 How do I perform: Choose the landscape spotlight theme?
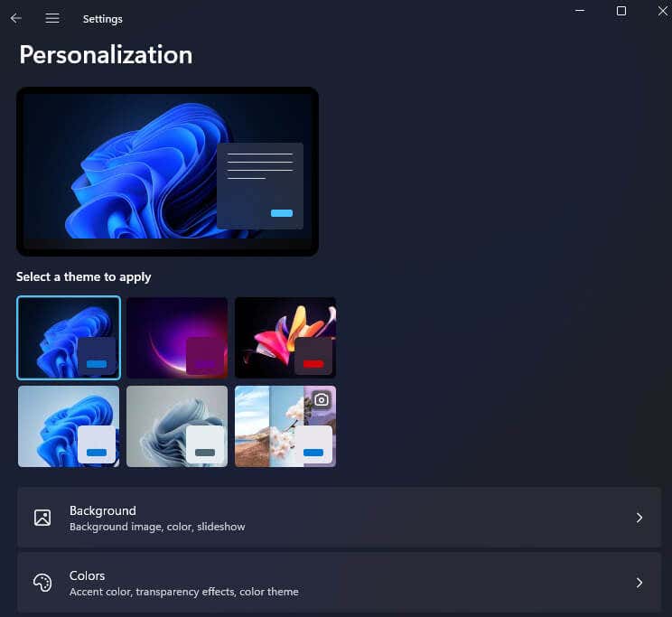click(285, 426)
